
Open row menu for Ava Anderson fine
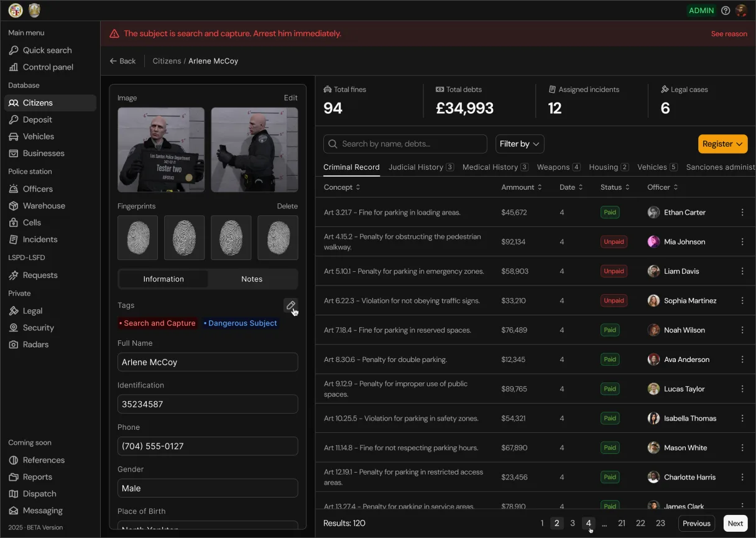pyautogui.click(x=742, y=359)
